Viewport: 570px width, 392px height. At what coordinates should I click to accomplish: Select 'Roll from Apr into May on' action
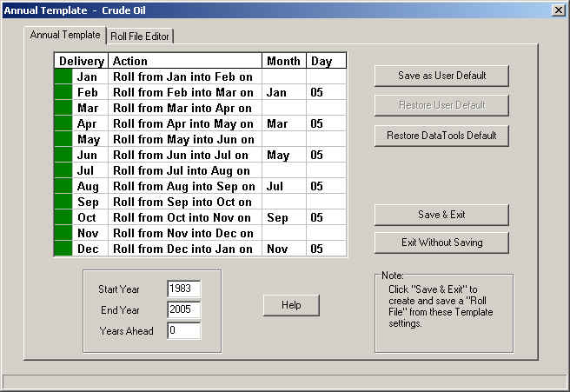185,123
